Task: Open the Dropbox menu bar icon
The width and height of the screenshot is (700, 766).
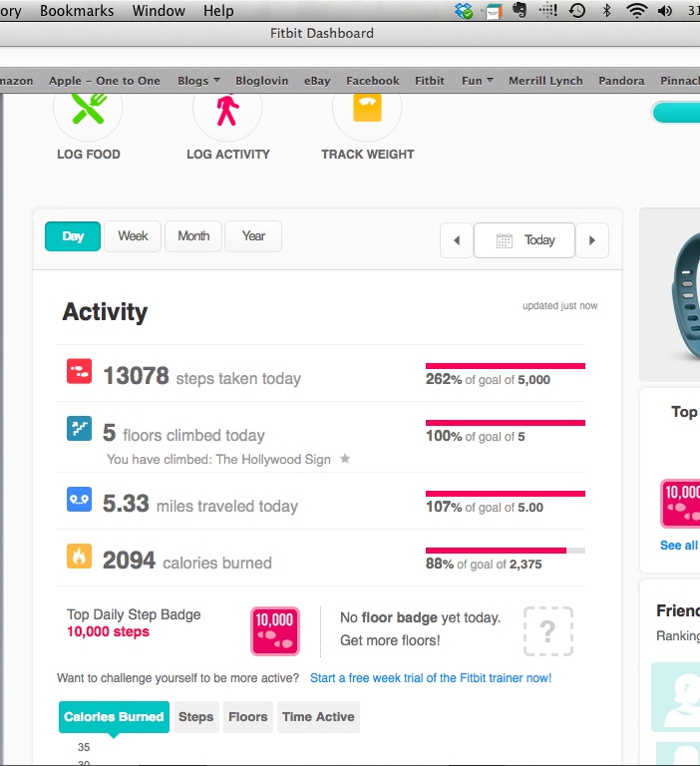Action: click(463, 10)
